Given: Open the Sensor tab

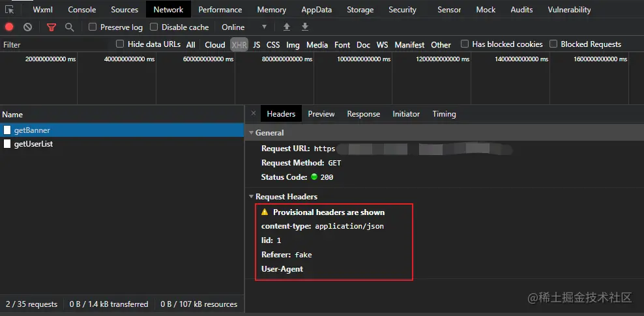Looking at the screenshot, I should point(449,9).
